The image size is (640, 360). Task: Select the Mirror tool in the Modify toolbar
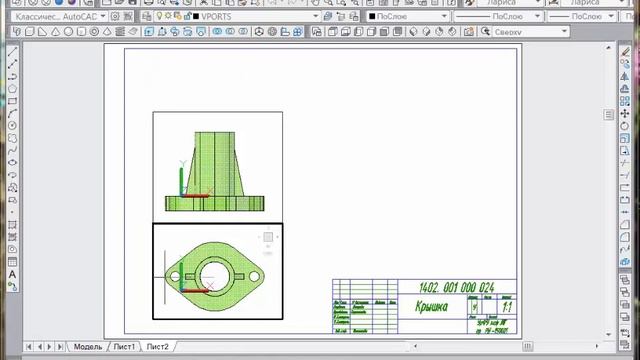(625, 76)
